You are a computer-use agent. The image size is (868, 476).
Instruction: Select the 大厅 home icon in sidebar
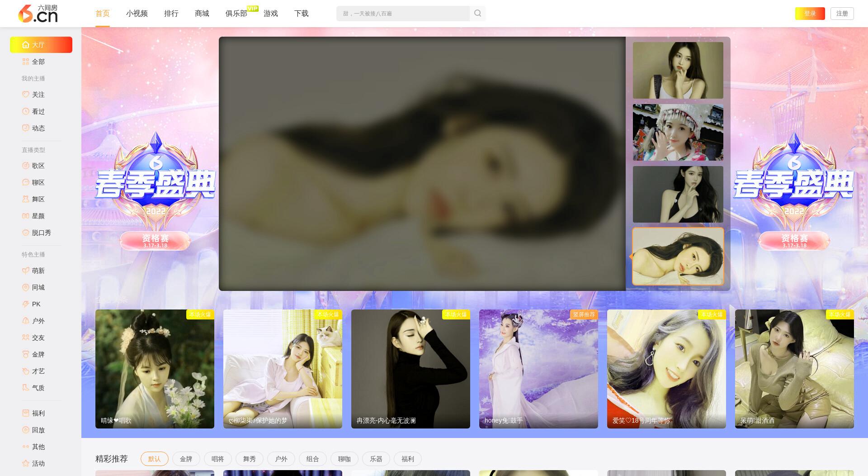[26, 45]
